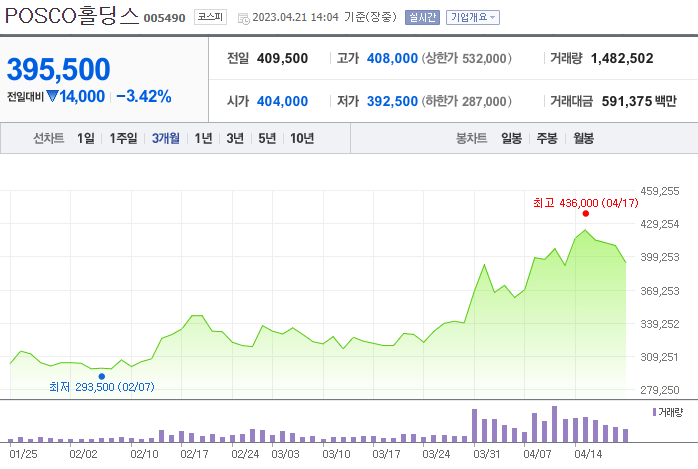This screenshot has width=698, height=469.
Task: Click the POSCO홀딩스 company name
Action: pyautogui.click(x=72, y=16)
